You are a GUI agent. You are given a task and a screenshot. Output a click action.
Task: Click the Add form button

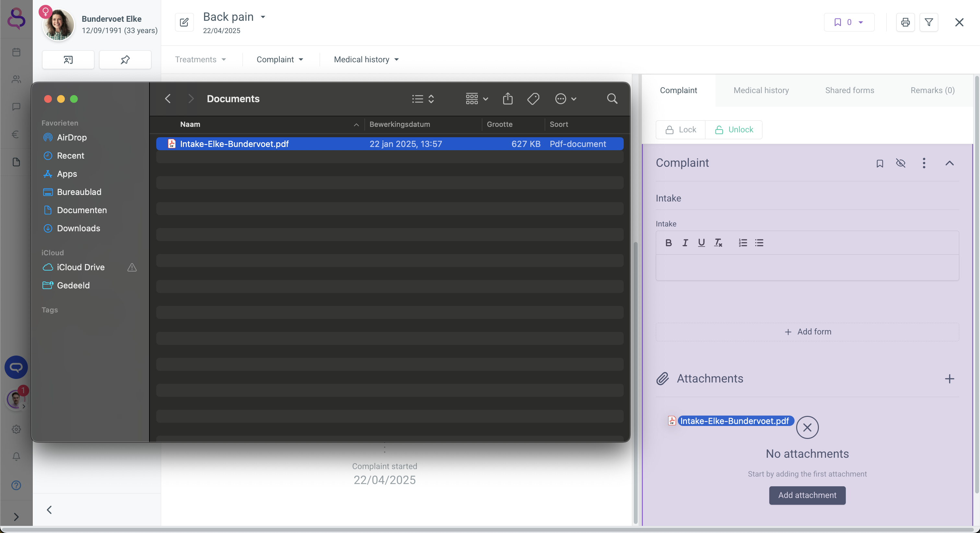807,332
